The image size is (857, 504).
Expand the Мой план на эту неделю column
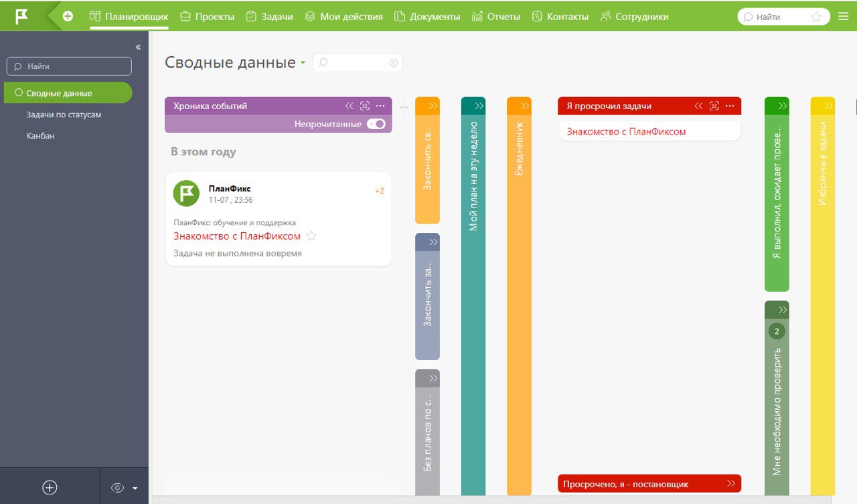pos(479,106)
